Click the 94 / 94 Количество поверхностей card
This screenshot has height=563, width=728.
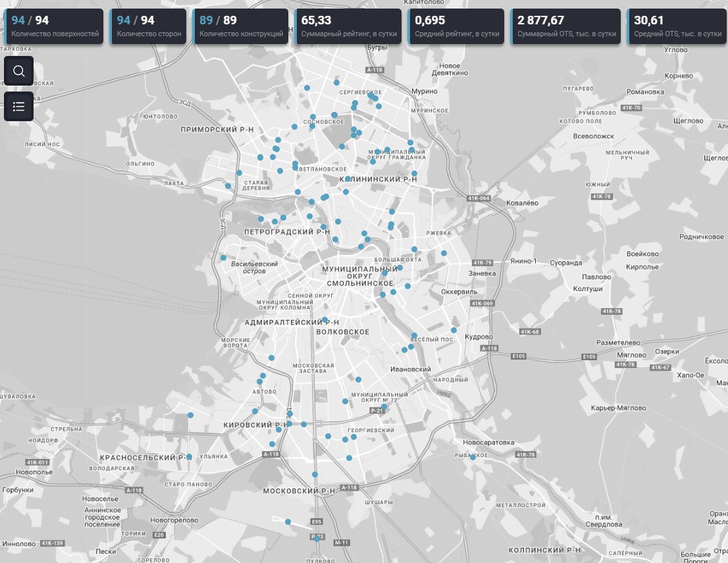coord(53,26)
